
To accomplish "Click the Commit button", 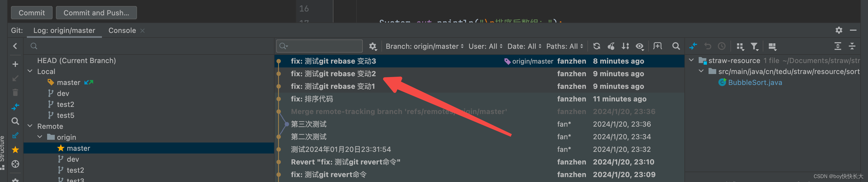I will click(x=32, y=13).
